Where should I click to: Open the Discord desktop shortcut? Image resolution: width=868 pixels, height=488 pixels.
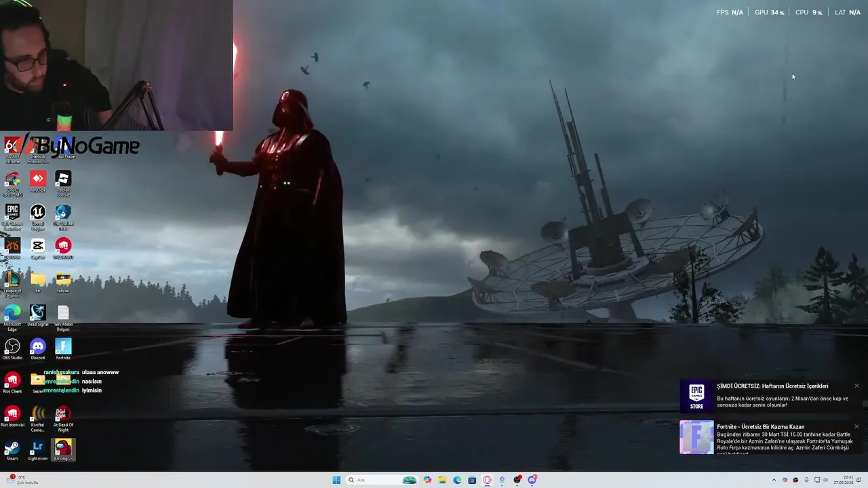[x=38, y=349]
